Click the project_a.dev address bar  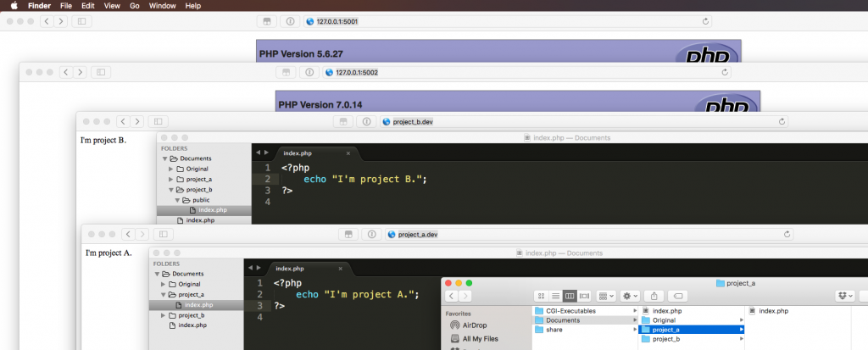(585, 234)
